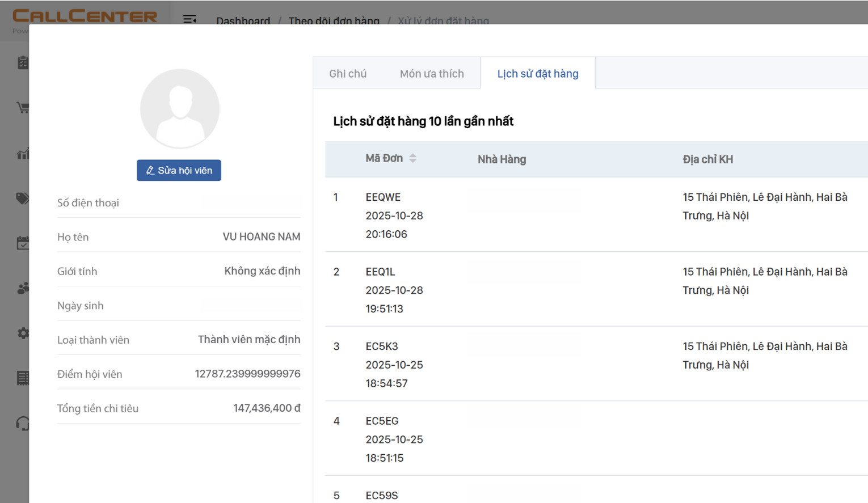The height and width of the screenshot is (503, 868).
Task: Open Theo dõi đơn hàng breadcrumb link
Action: (334, 20)
